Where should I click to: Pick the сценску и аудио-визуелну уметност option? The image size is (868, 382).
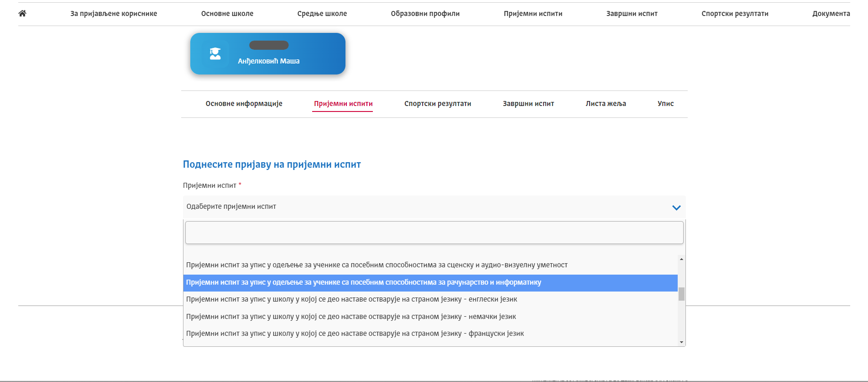tap(430, 265)
